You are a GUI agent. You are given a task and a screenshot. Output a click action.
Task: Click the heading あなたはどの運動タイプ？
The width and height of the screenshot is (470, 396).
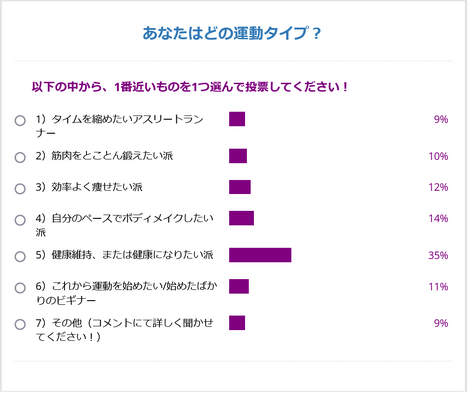(x=232, y=33)
